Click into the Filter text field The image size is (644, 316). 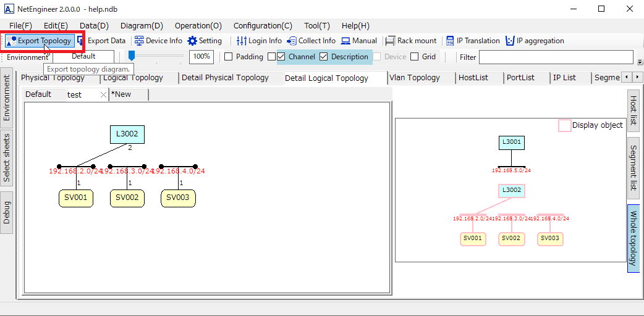tap(556, 57)
